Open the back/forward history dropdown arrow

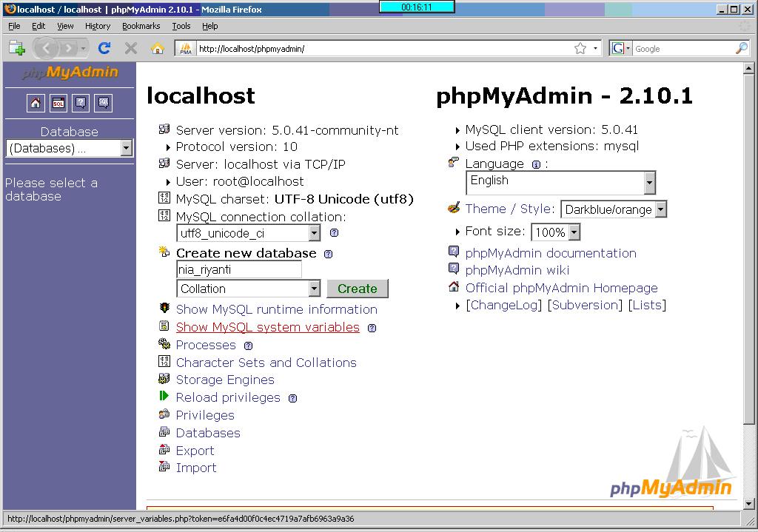pyautogui.click(x=83, y=48)
